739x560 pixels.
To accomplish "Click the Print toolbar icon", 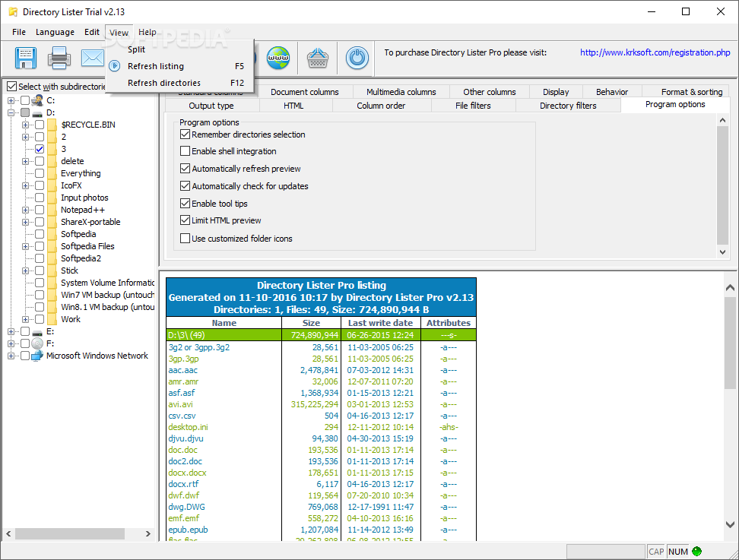I will (59, 58).
